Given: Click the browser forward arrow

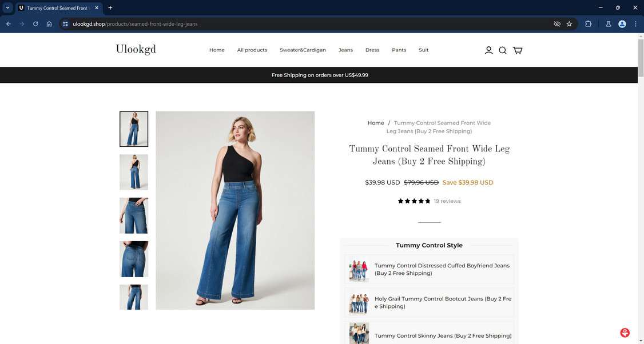Looking at the screenshot, I should pyautogui.click(x=22, y=24).
